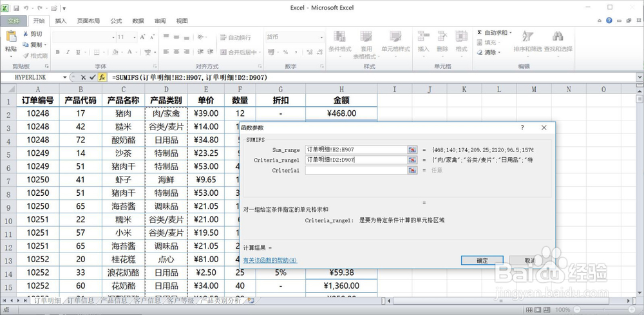The width and height of the screenshot is (644, 315).
Task: Click the formula bar Cancel X button
Action: [x=83, y=77]
